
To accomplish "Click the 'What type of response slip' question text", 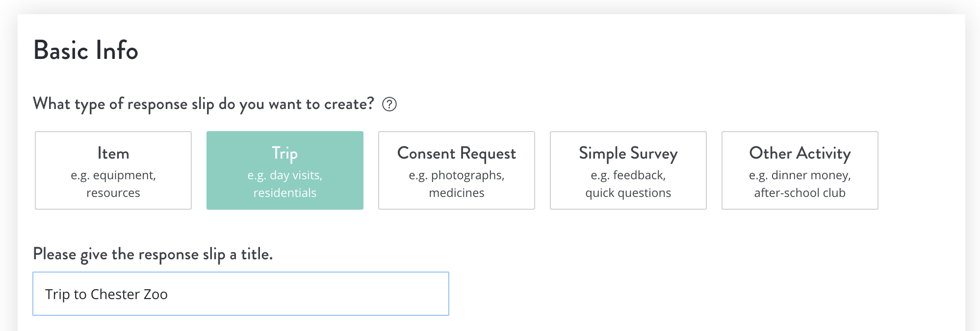I will (204, 104).
